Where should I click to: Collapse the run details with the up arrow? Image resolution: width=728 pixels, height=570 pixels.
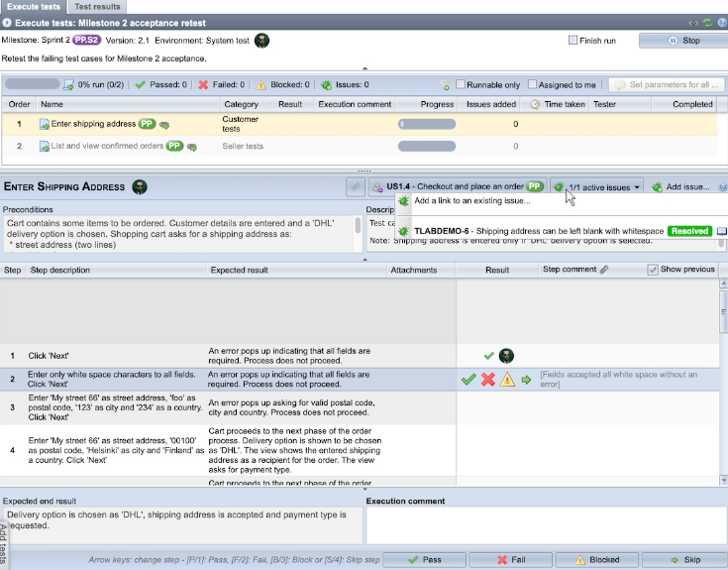pos(364,68)
